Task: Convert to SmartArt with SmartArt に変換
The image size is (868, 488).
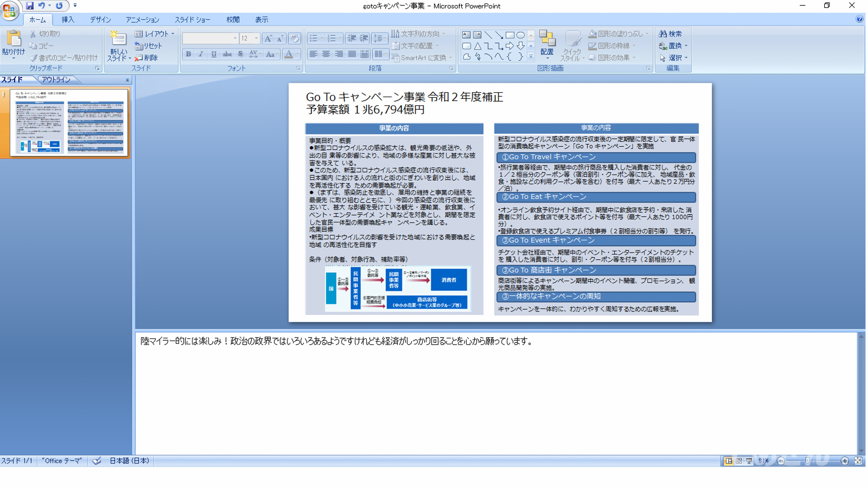Action: tap(422, 58)
